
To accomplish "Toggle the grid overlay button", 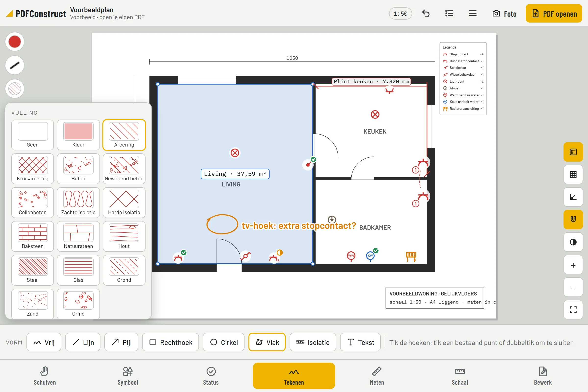I will coord(573,174).
